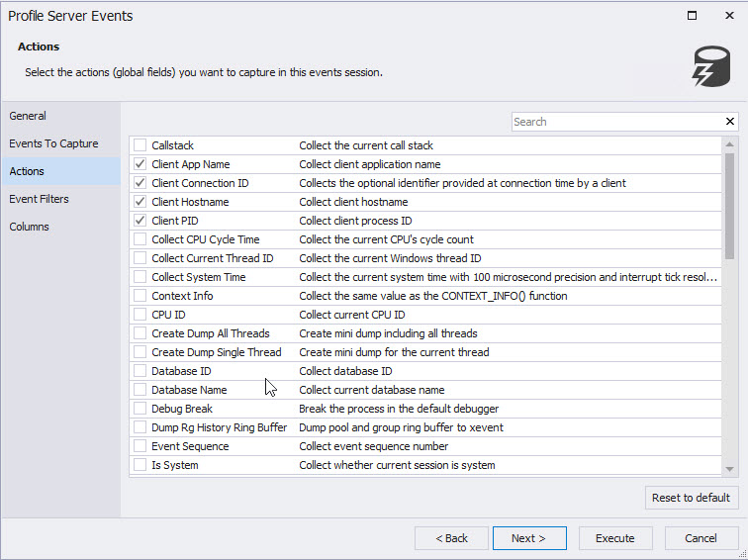
Task: Disable Client PID collection
Action: click(140, 221)
